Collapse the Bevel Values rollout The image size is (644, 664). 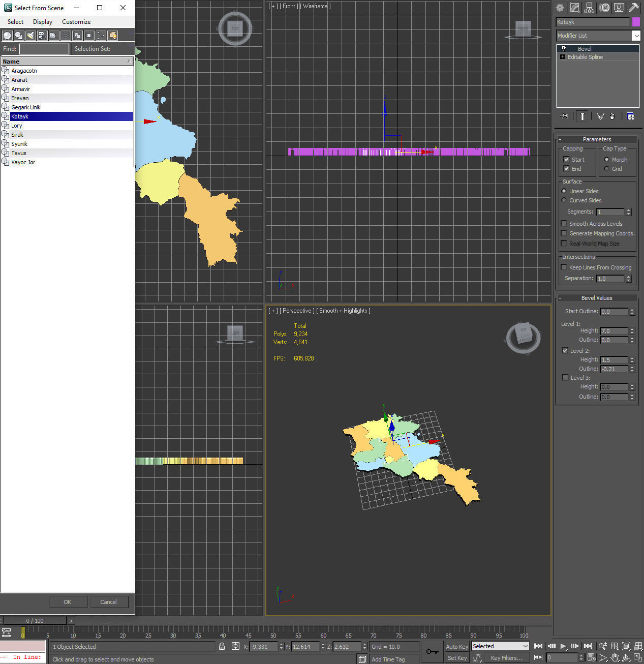coord(597,298)
